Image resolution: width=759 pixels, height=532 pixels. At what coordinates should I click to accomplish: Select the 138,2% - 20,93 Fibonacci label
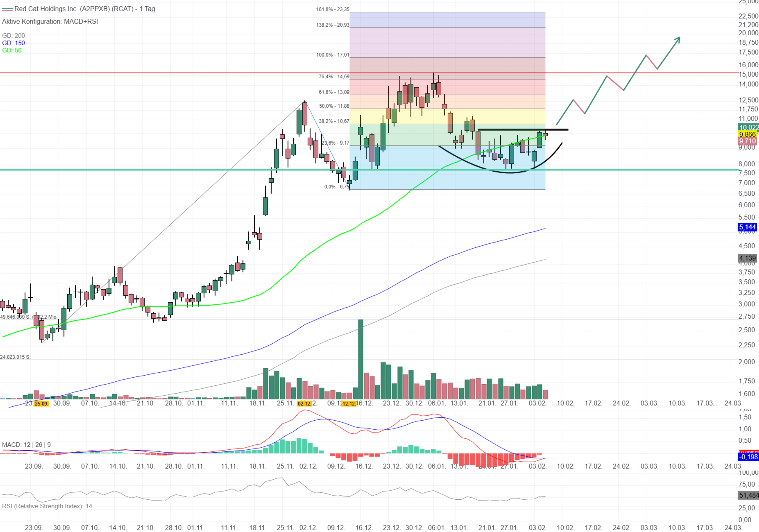pos(333,25)
